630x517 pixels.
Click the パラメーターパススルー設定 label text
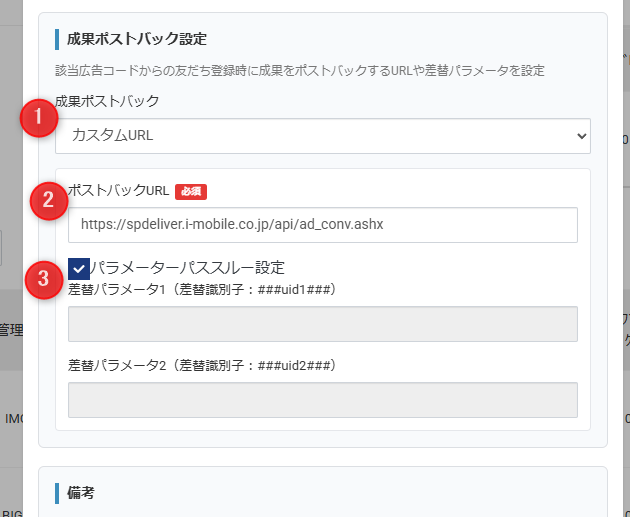(x=187, y=268)
